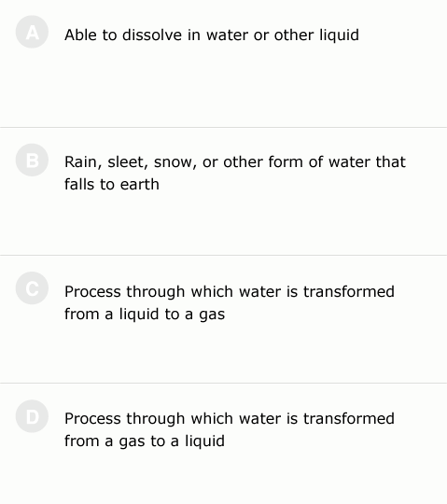Click 'Process through which' in option C
This screenshot has height=504, width=447.
coord(148,292)
